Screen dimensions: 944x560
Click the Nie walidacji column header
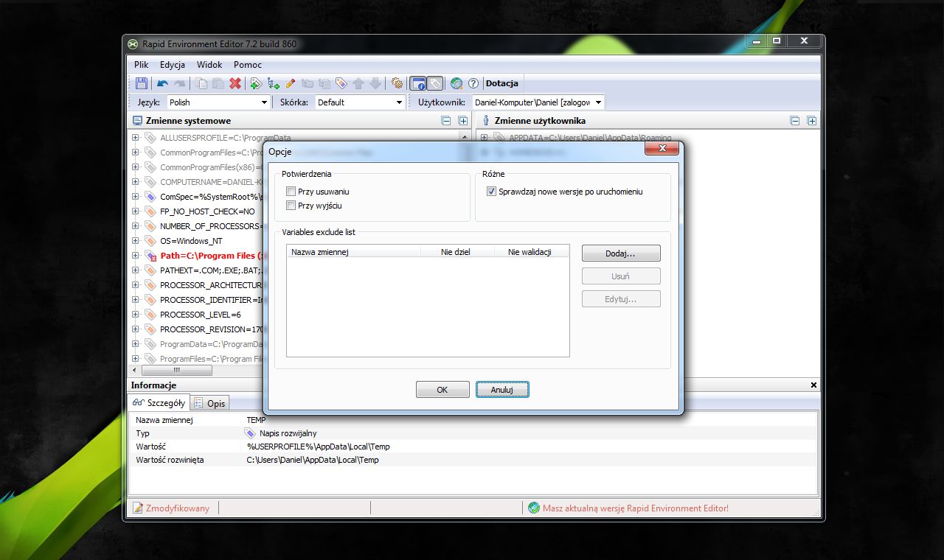coord(530,251)
